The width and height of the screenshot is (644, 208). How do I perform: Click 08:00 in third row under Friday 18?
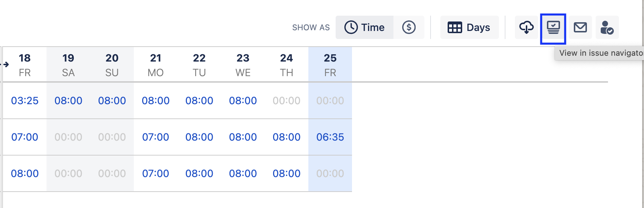click(x=25, y=173)
